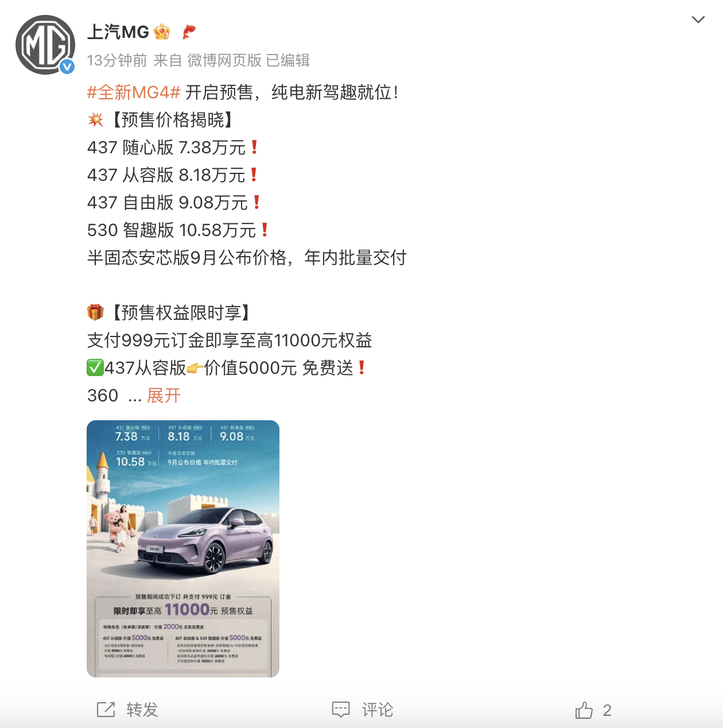Like the post with thumbs-up icon
Viewport: 723px width, 728px height.
[584, 710]
